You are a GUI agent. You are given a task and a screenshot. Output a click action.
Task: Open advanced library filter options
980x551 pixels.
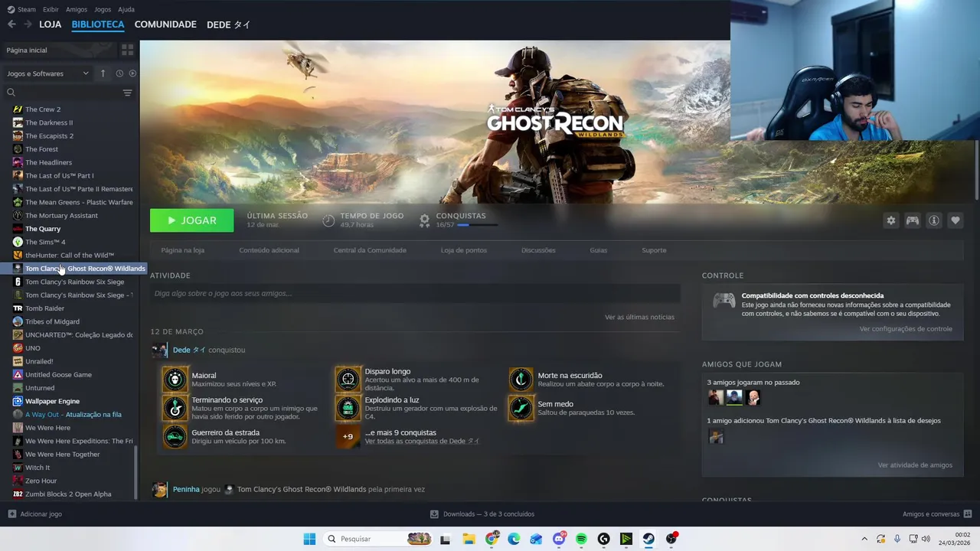pyautogui.click(x=127, y=93)
